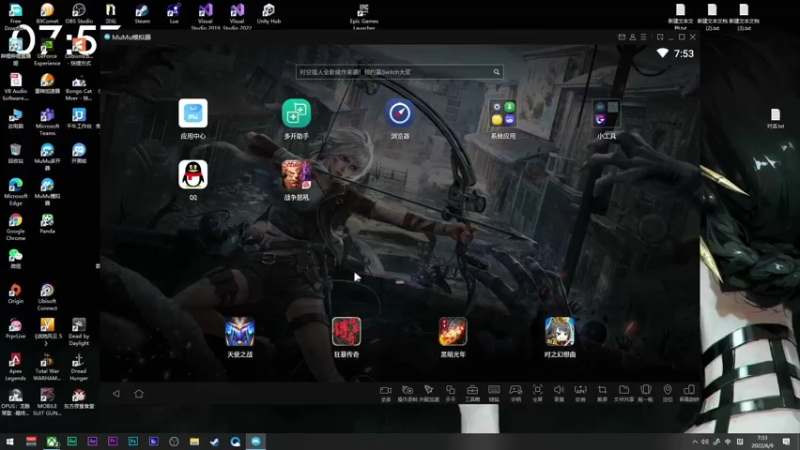
Task: Open the 音量 volume control
Action: (559, 393)
